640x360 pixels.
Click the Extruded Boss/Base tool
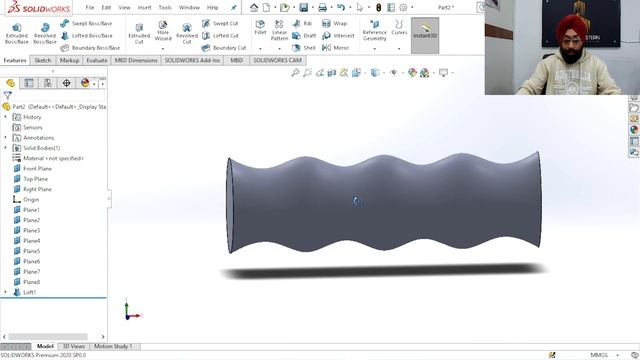click(17, 33)
